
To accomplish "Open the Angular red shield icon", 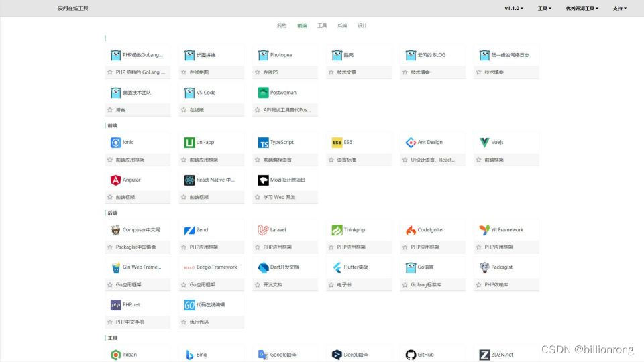I will pos(116,180).
